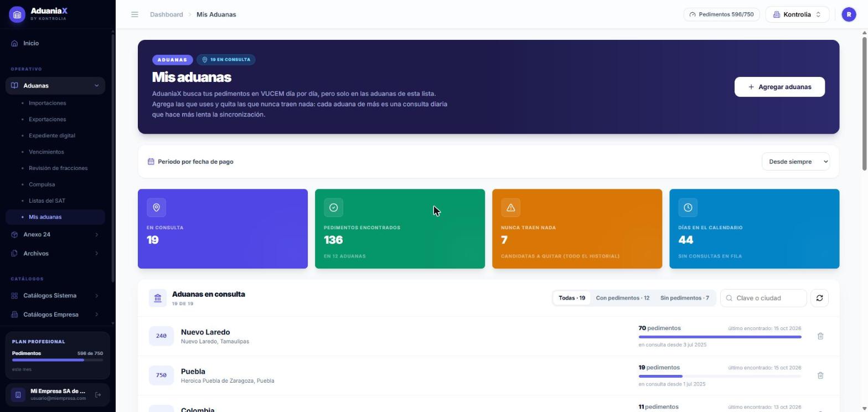The height and width of the screenshot is (412, 868).
Task: Click the checkmark icon in Pedimentos Encontrados card
Action: coord(333,208)
